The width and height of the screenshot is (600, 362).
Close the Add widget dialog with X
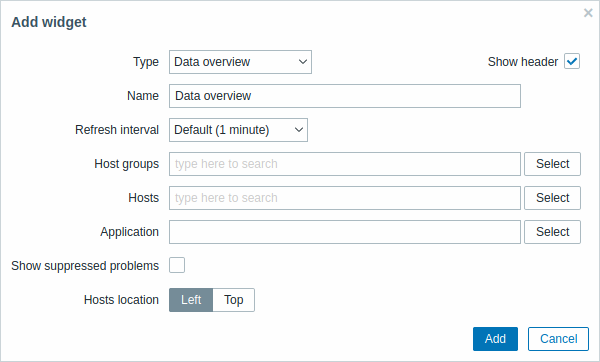tap(588, 13)
